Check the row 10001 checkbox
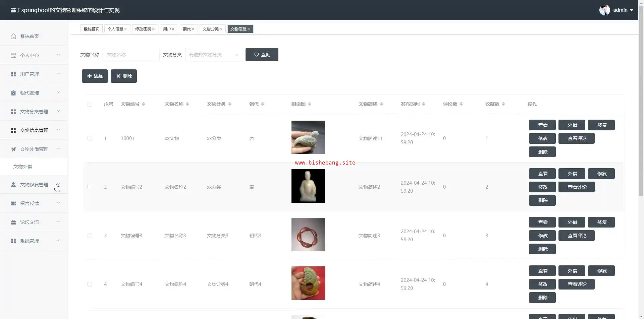644x319 pixels. pyautogui.click(x=90, y=138)
